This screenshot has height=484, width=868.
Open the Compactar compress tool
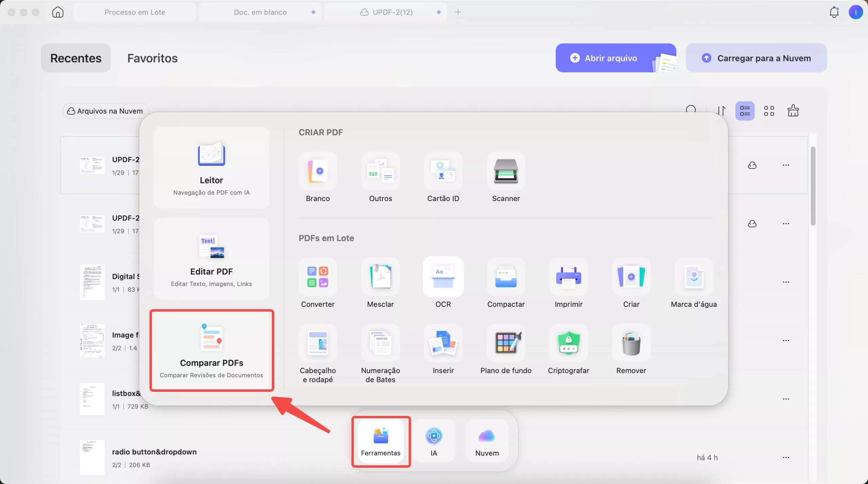(x=506, y=277)
